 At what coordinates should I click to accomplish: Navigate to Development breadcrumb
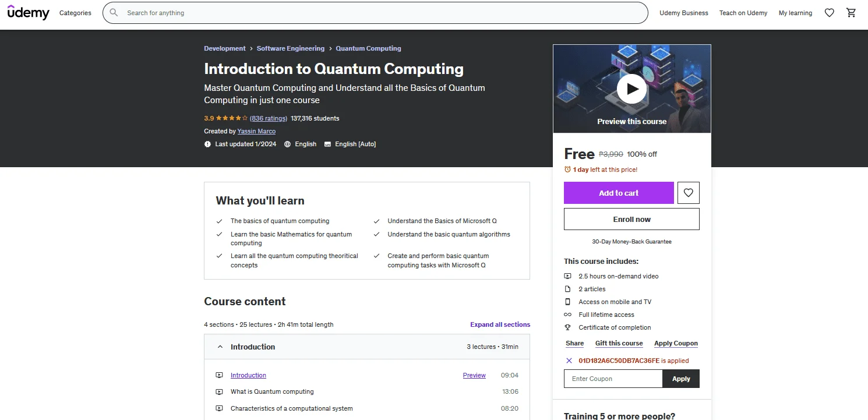coord(225,48)
